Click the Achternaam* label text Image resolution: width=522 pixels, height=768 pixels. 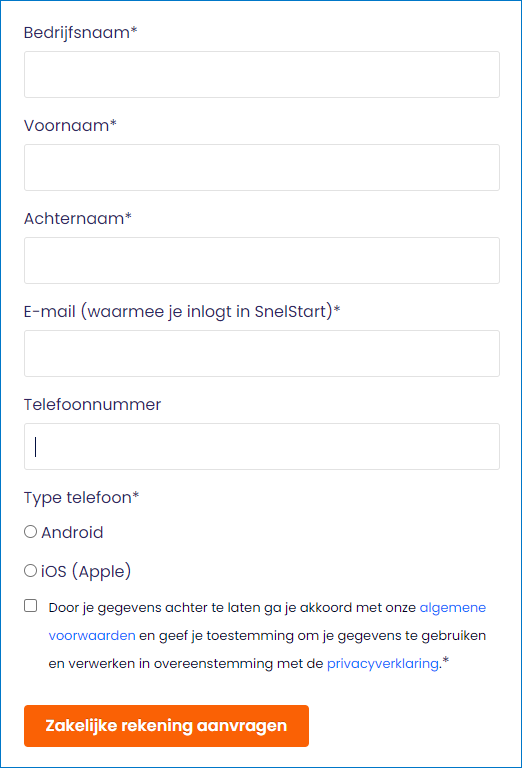78,218
